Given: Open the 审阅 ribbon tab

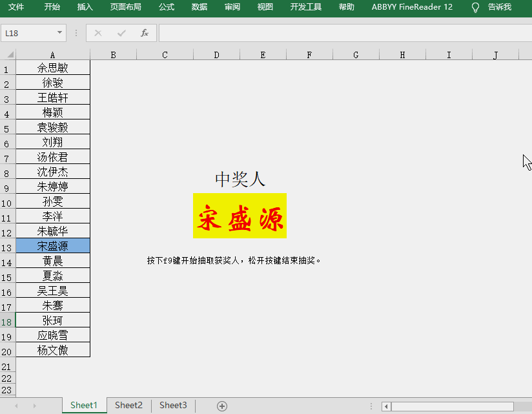Looking at the screenshot, I should pyautogui.click(x=232, y=7).
